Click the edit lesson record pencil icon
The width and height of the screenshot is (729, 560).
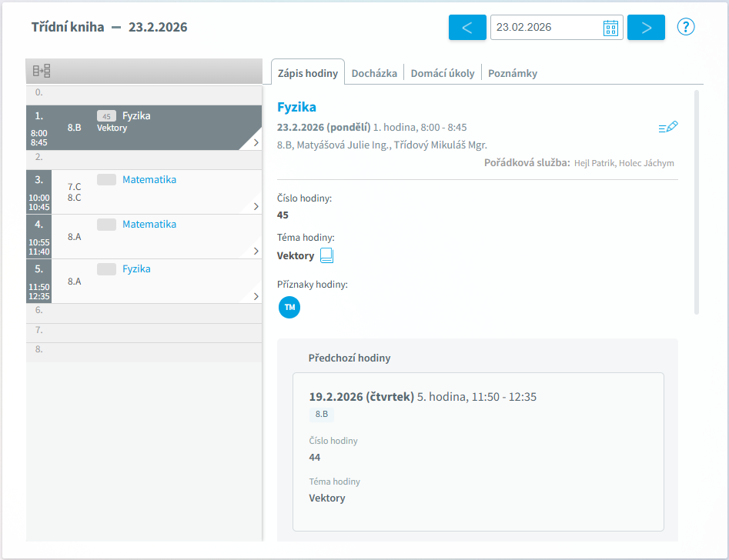pos(668,128)
